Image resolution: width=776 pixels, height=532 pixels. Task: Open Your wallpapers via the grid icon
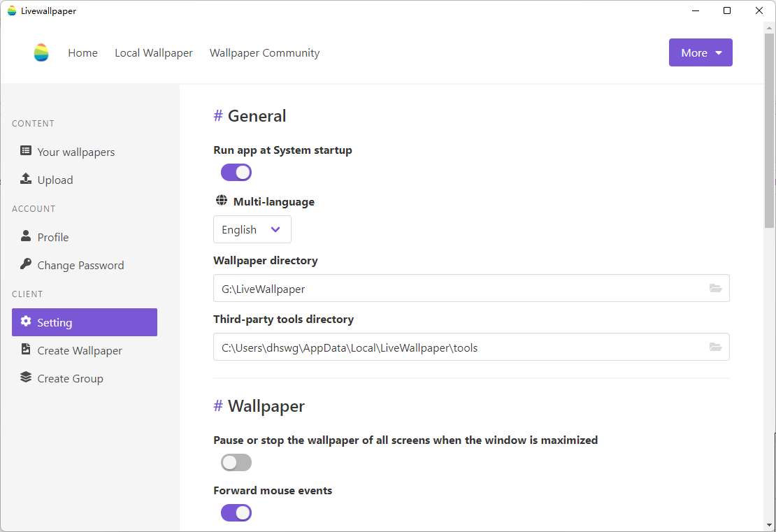coord(26,151)
